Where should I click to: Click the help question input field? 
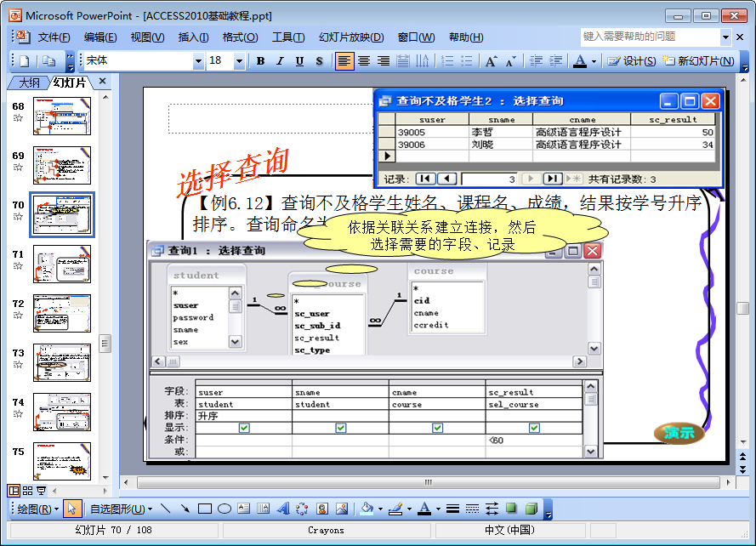[650, 37]
